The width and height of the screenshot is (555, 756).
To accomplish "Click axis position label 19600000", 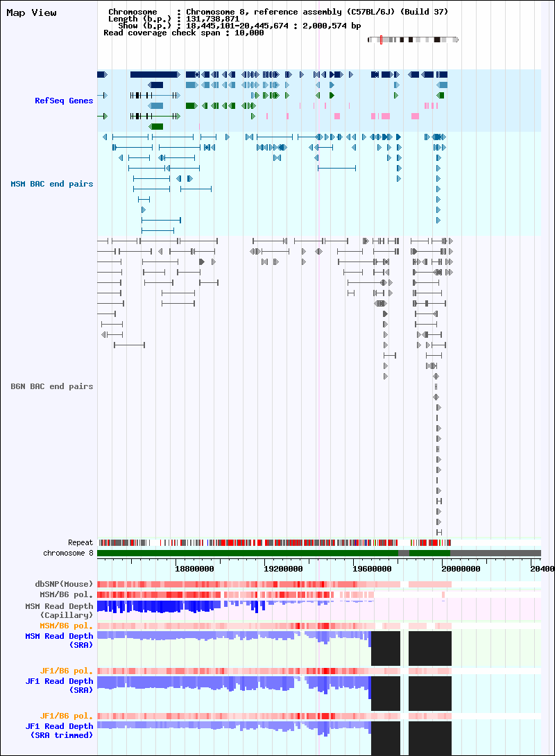I will [x=372, y=569].
